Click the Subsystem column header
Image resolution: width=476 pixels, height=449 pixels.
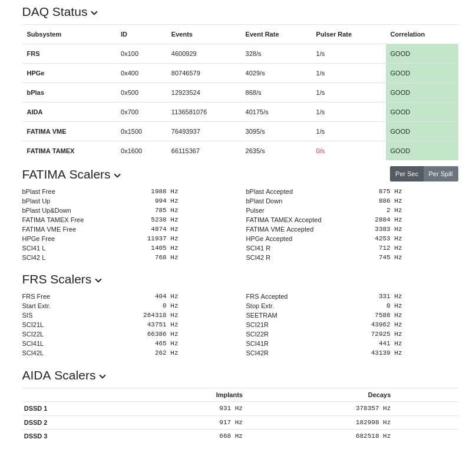(44, 34)
